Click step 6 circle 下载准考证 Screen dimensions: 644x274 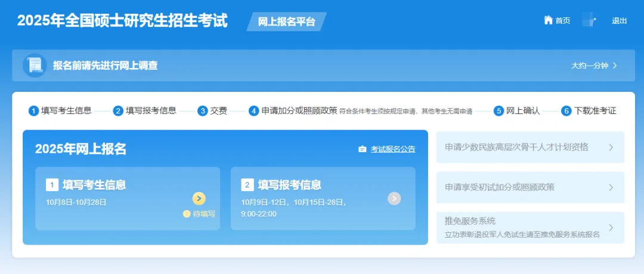click(566, 111)
